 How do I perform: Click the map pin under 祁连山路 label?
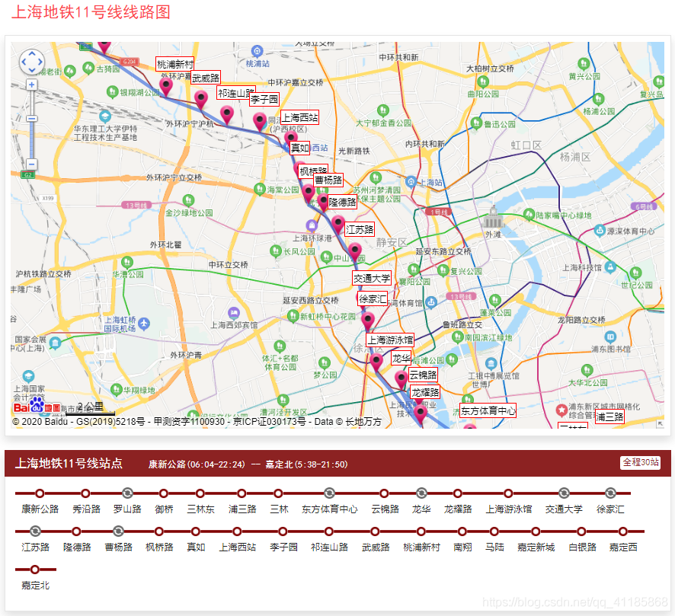227,115
